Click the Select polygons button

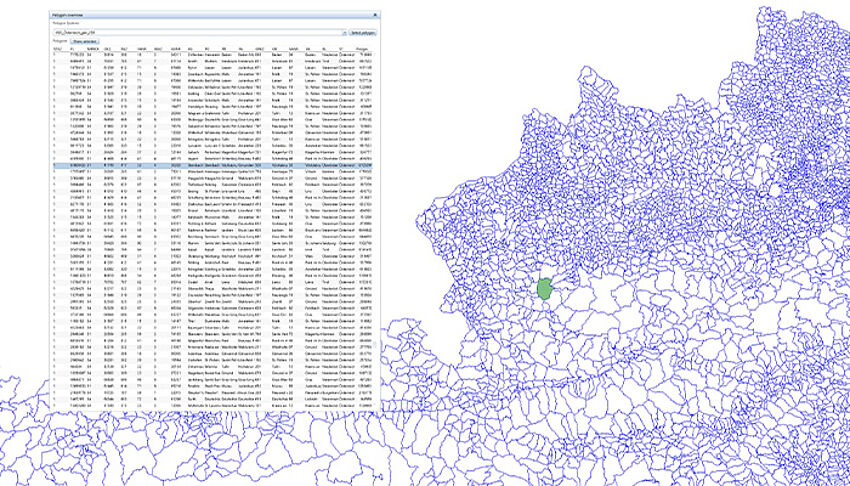click(362, 33)
